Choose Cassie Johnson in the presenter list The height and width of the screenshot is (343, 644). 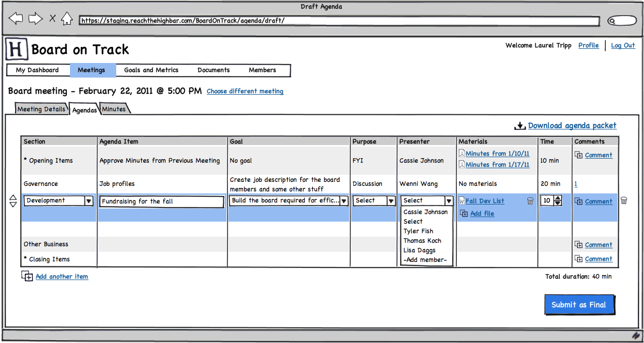pos(426,212)
